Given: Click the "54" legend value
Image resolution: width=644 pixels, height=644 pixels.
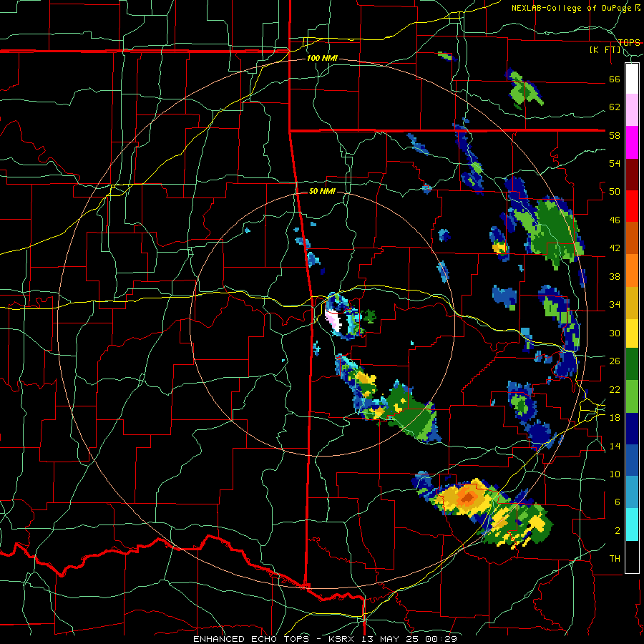Looking at the screenshot, I should (x=615, y=163).
